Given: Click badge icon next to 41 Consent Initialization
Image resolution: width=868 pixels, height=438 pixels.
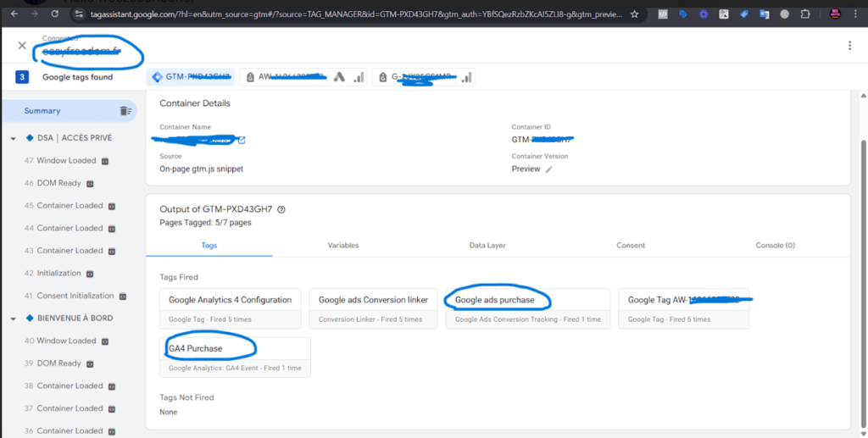Looking at the screenshot, I should tap(123, 297).
